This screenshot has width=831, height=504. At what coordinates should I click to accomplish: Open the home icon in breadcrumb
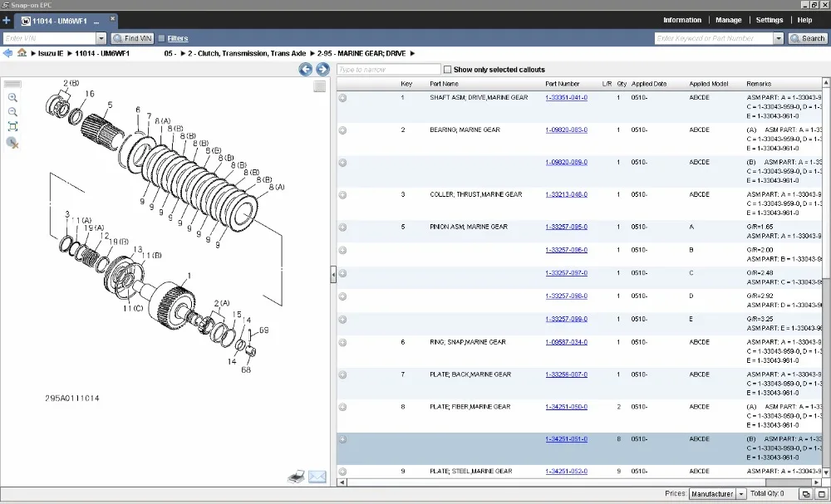[22, 52]
